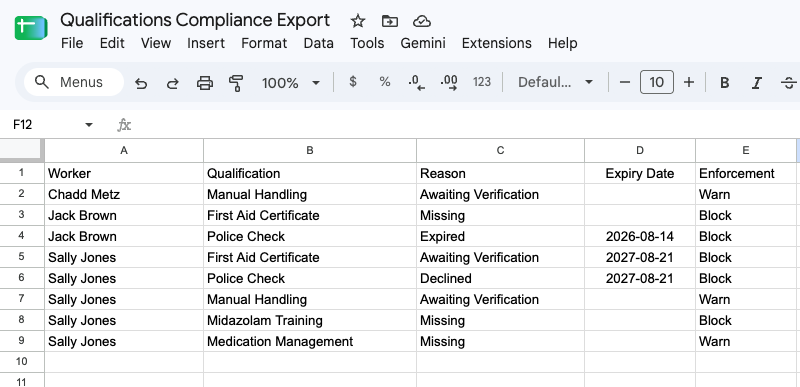The width and height of the screenshot is (800, 387).
Task: Click the move to folder icon
Action: tap(390, 21)
